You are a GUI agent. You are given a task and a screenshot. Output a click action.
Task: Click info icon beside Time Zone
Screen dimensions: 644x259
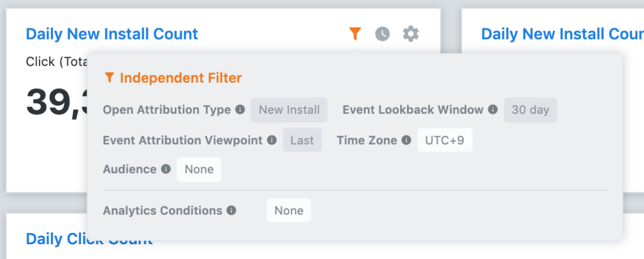pyautogui.click(x=406, y=140)
